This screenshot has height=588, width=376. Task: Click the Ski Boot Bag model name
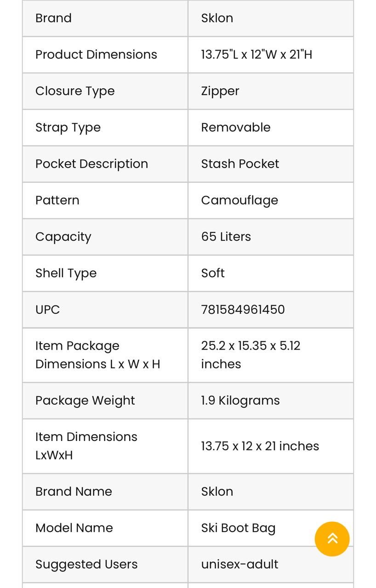pos(238,528)
